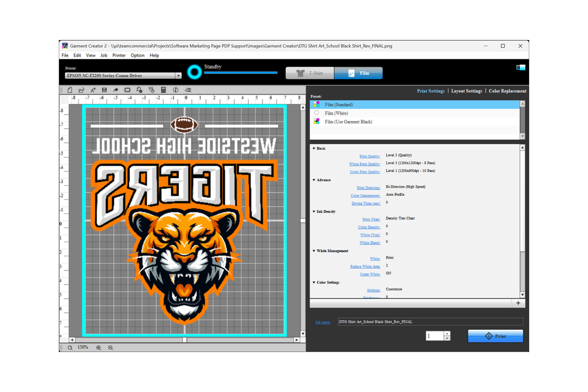Open the View menu

tap(91, 55)
